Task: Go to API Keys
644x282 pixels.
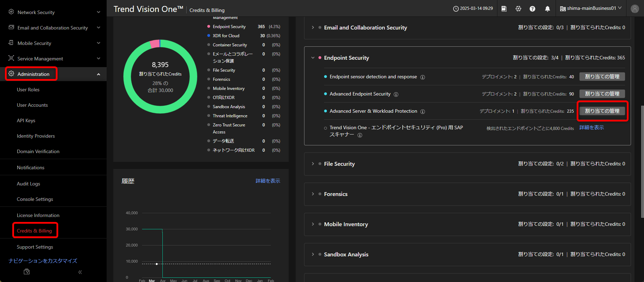Action: (26, 120)
